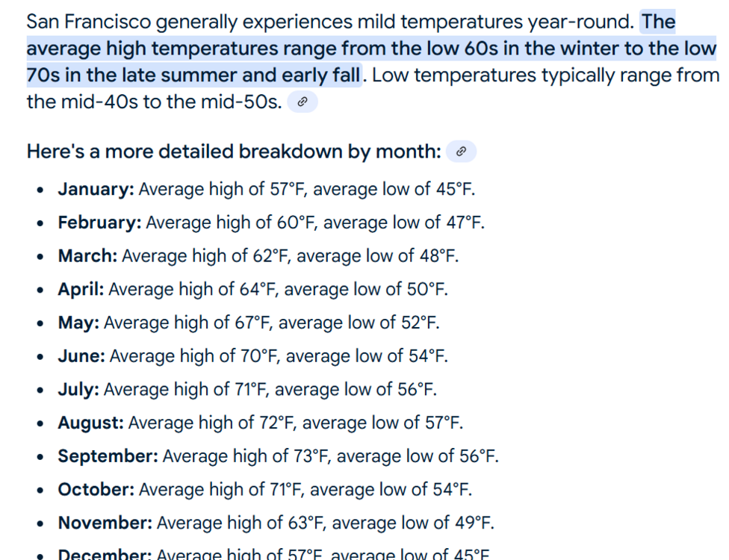Select the bold "April:" label
Image resolution: width=729 pixels, height=560 pixels.
point(81,289)
